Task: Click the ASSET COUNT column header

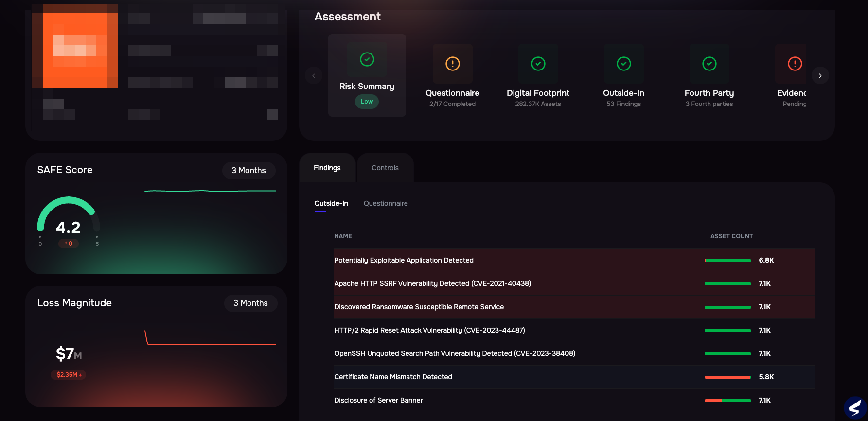Action: pos(732,236)
